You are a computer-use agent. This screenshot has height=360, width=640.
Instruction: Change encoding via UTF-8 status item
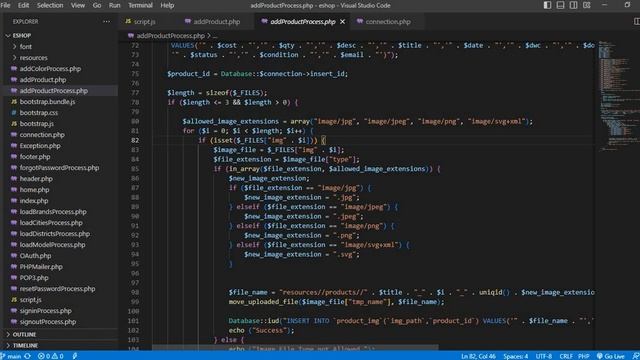click(x=543, y=356)
